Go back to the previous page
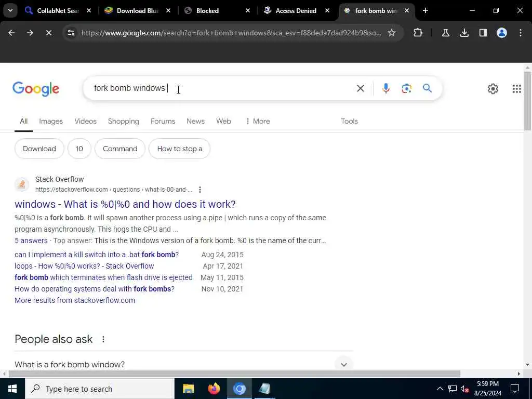The image size is (532, 399). coord(11,33)
